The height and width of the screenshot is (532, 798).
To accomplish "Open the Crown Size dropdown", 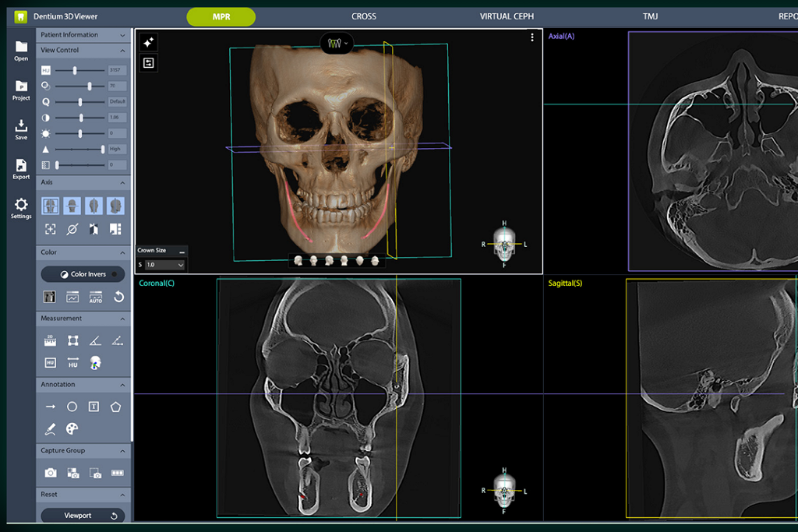I will (165, 265).
